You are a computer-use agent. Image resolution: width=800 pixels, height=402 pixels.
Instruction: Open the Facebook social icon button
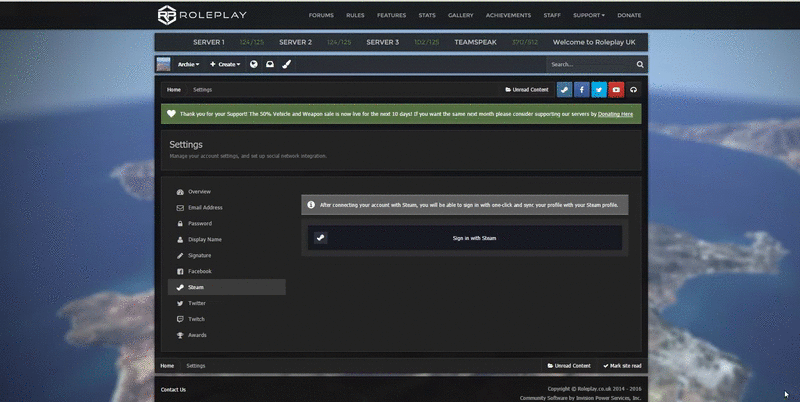[582, 90]
